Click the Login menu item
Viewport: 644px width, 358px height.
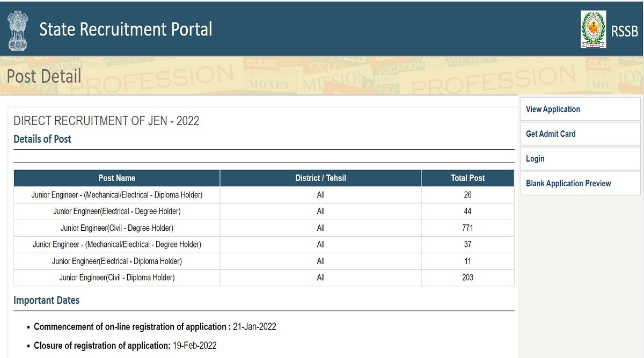click(535, 158)
